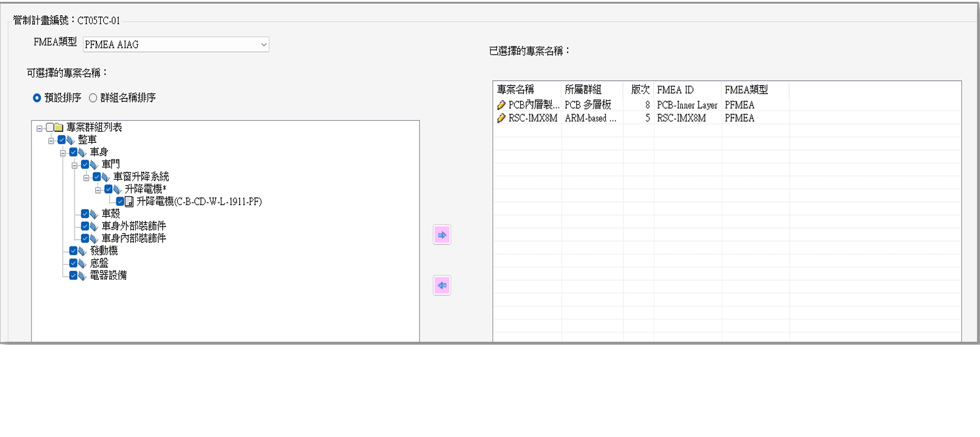
Task: Click the yellow folder icon of 專案群組列表
Action: tap(59, 127)
